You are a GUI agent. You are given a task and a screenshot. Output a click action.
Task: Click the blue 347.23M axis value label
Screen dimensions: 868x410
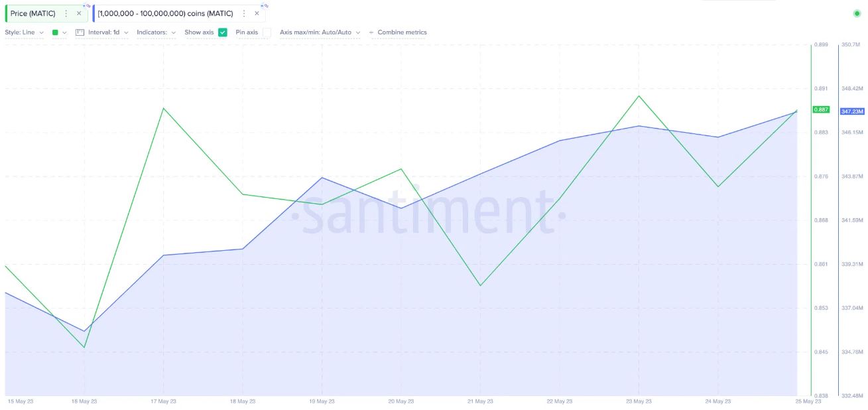(x=852, y=111)
